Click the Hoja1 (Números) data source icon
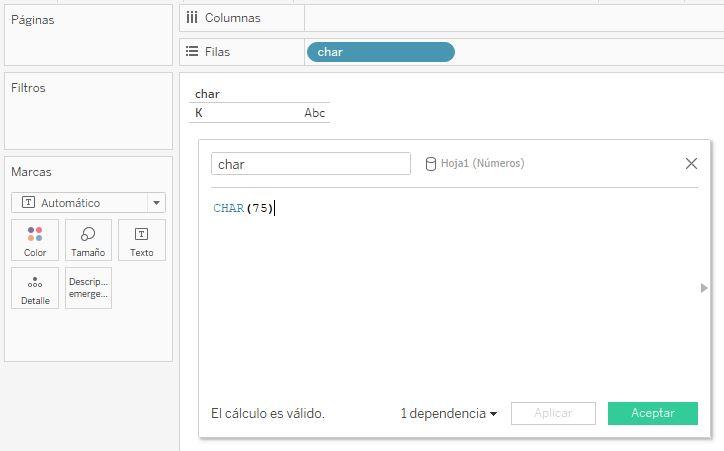The width and height of the screenshot is (724, 451). click(431, 163)
